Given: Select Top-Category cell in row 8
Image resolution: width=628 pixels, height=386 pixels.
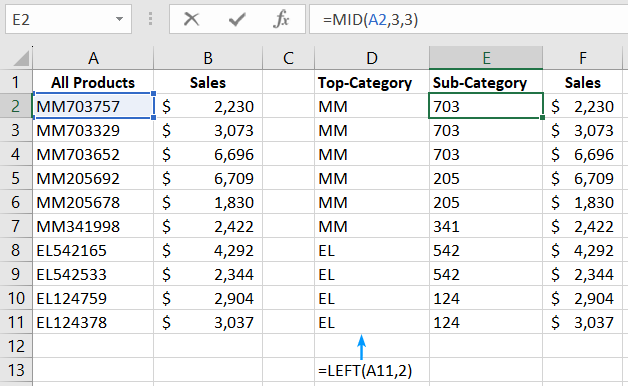Looking at the screenshot, I should pyautogui.click(x=372, y=250).
